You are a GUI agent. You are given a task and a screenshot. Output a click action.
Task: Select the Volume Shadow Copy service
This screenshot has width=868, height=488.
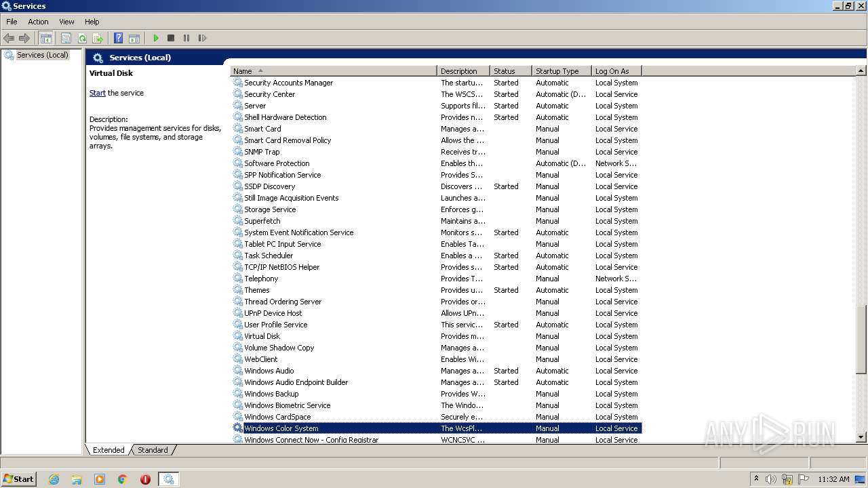pos(436,348)
